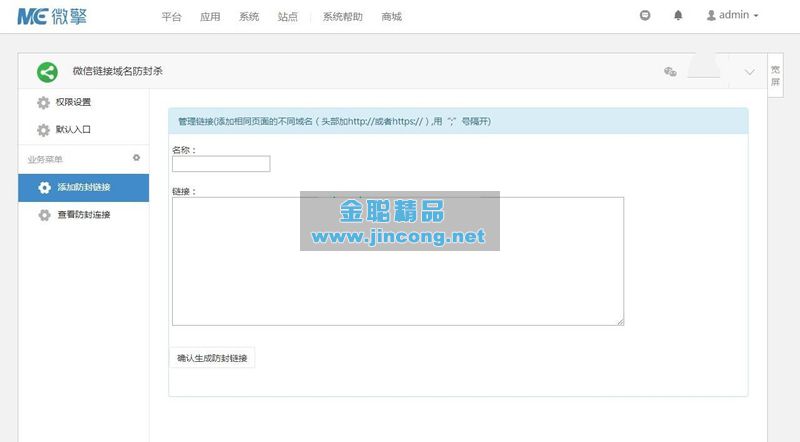Click the gear icon beside 查看防封连接
The height and width of the screenshot is (442, 800).
coord(44,215)
